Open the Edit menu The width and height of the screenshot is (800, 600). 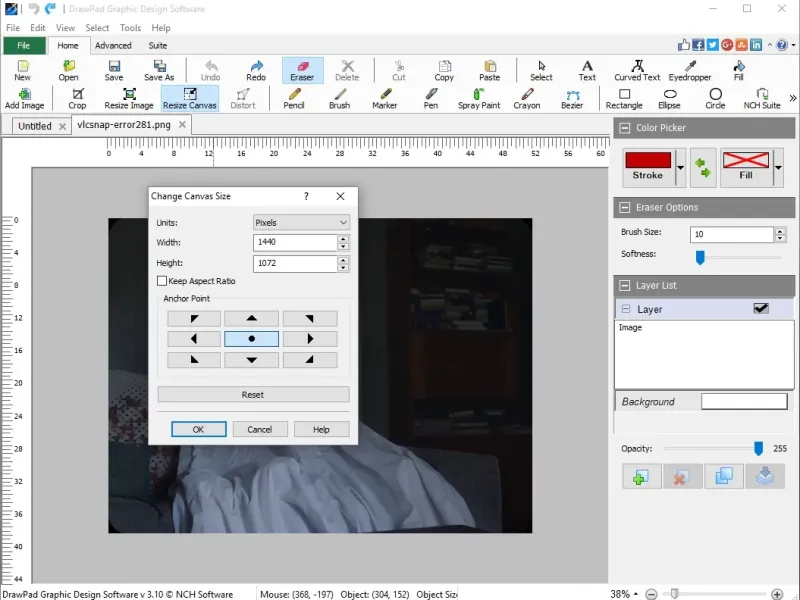(x=37, y=28)
